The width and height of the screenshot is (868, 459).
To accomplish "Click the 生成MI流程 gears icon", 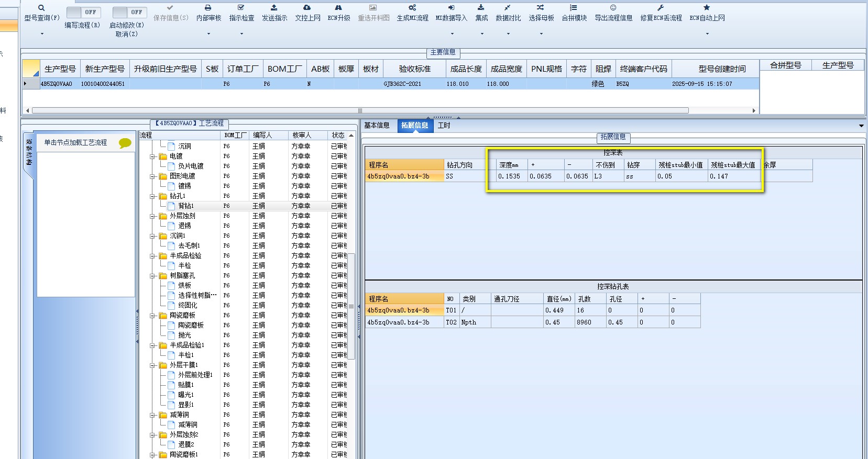I will (412, 8).
